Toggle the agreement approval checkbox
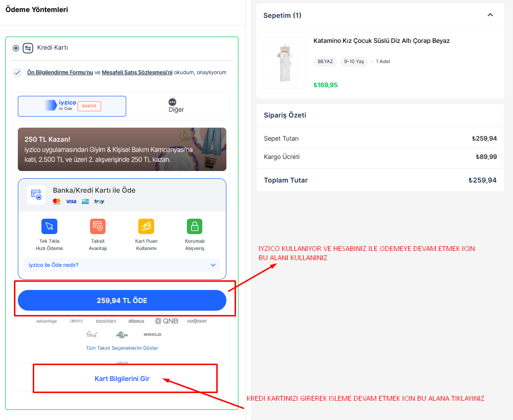This screenshot has width=513, height=420. [x=17, y=72]
